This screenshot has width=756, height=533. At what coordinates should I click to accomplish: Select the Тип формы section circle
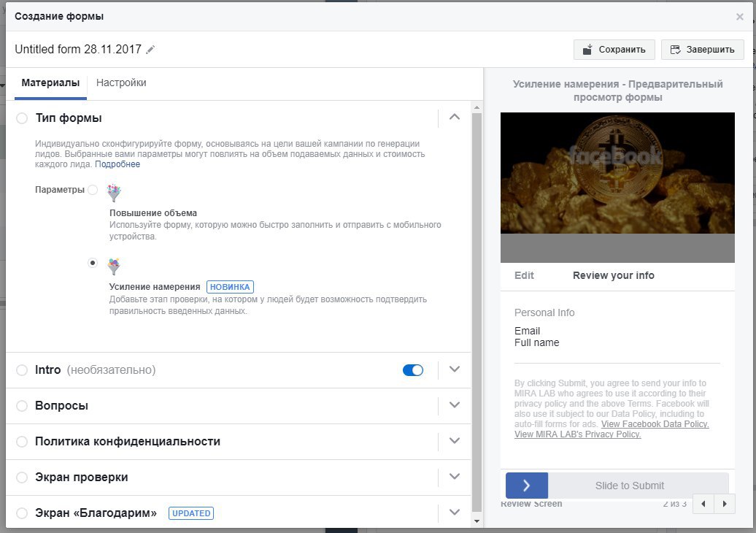point(22,118)
